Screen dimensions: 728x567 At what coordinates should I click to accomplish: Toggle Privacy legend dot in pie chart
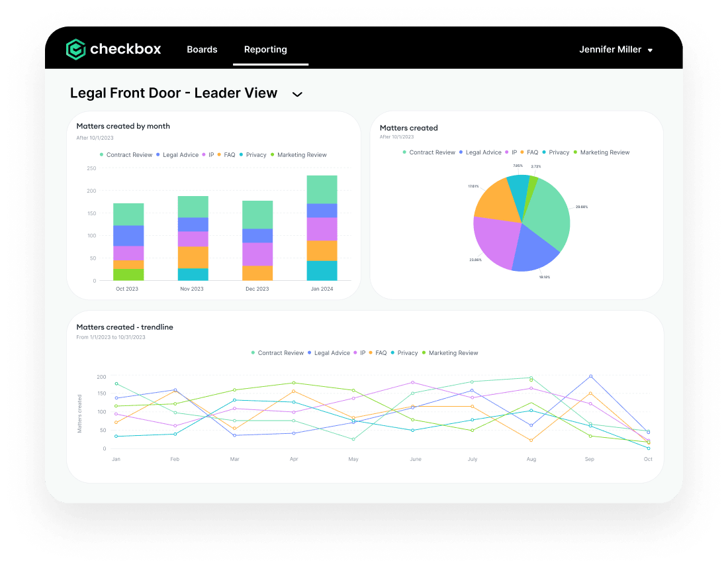click(545, 152)
